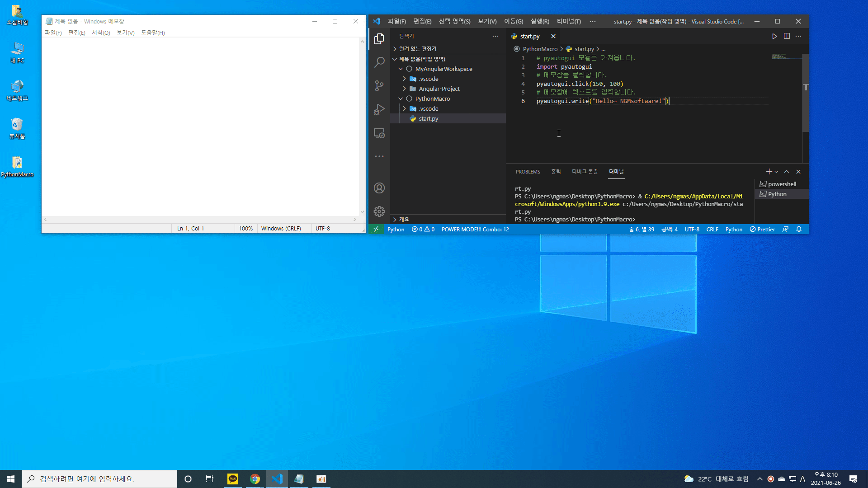The height and width of the screenshot is (488, 868).
Task: Split the editor to the right
Action: (787, 36)
